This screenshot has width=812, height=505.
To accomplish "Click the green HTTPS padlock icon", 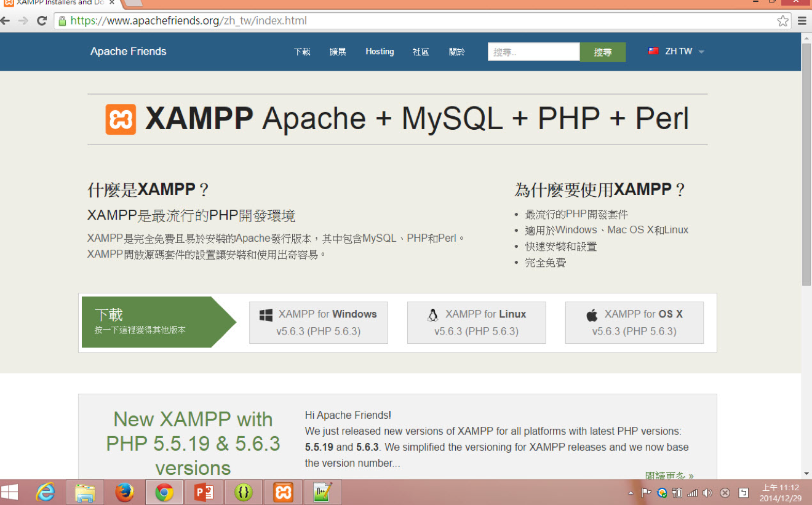I will (62, 21).
